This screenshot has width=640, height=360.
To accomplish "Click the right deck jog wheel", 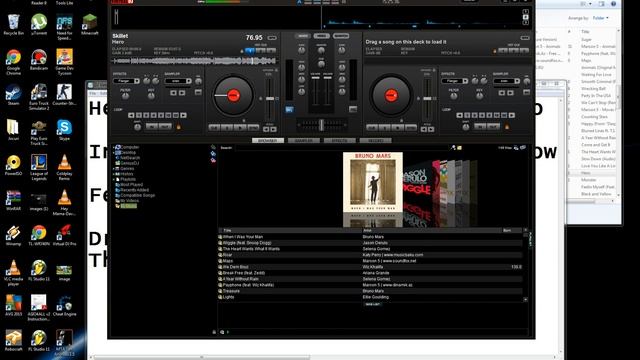I will tap(391, 96).
